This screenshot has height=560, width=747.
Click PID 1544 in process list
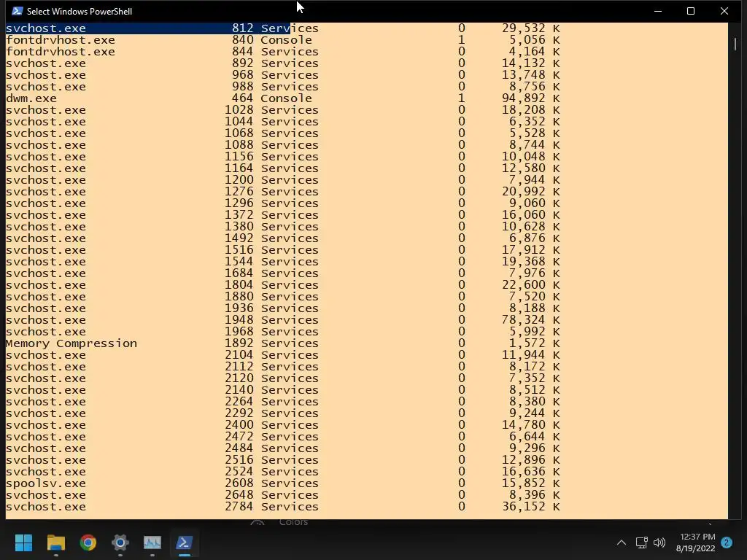pyautogui.click(x=239, y=262)
